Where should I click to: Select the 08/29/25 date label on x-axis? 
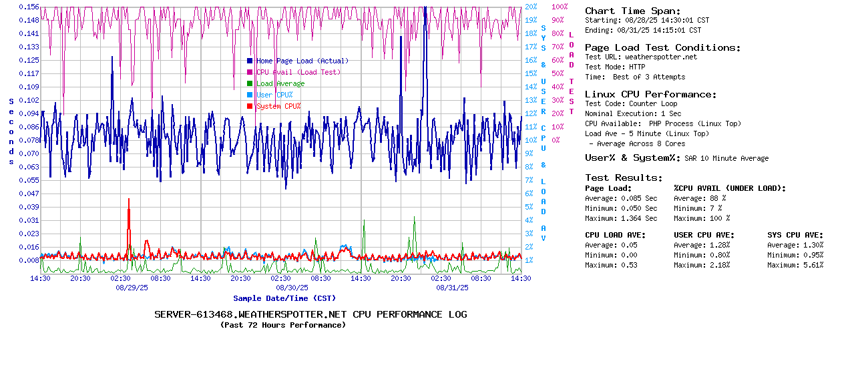(x=132, y=288)
